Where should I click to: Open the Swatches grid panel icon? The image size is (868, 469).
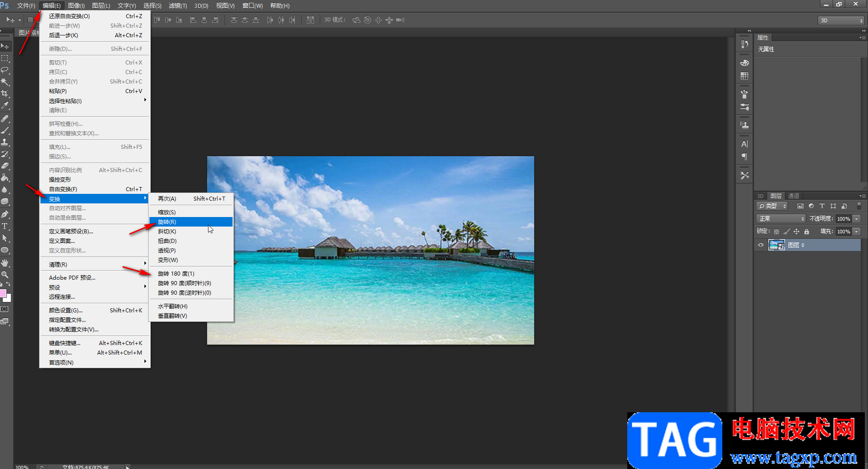(744, 76)
